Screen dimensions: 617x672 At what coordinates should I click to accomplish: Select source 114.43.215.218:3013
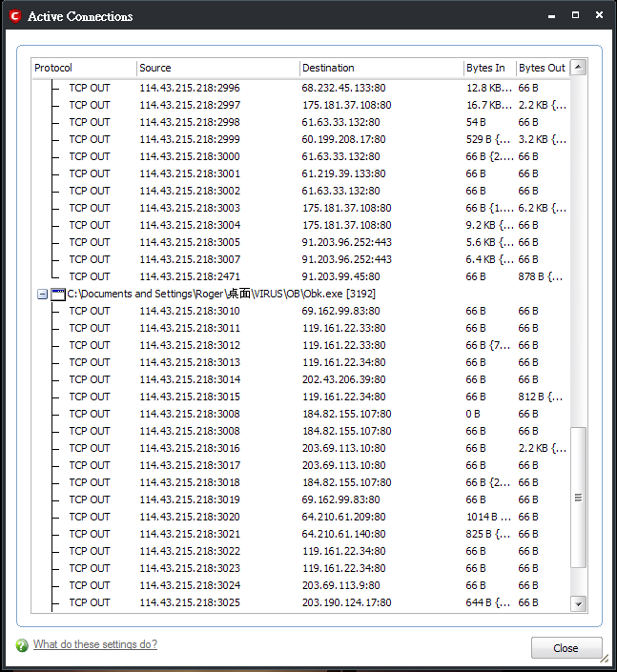pos(190,362)
